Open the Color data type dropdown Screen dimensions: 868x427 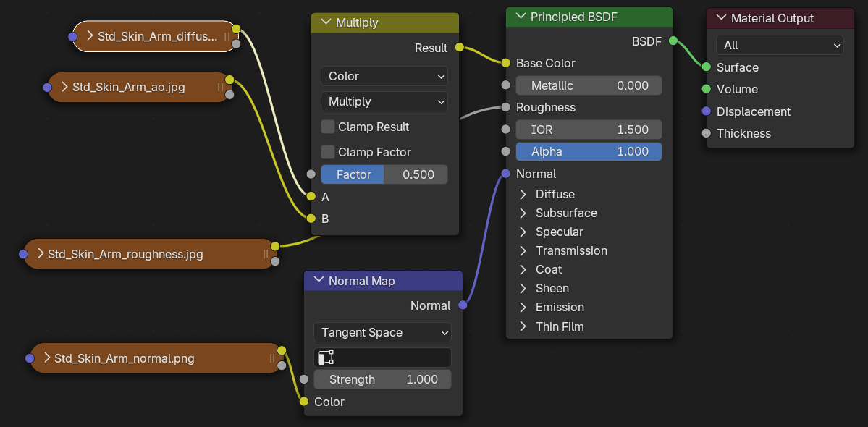click(x=384, y=76)
